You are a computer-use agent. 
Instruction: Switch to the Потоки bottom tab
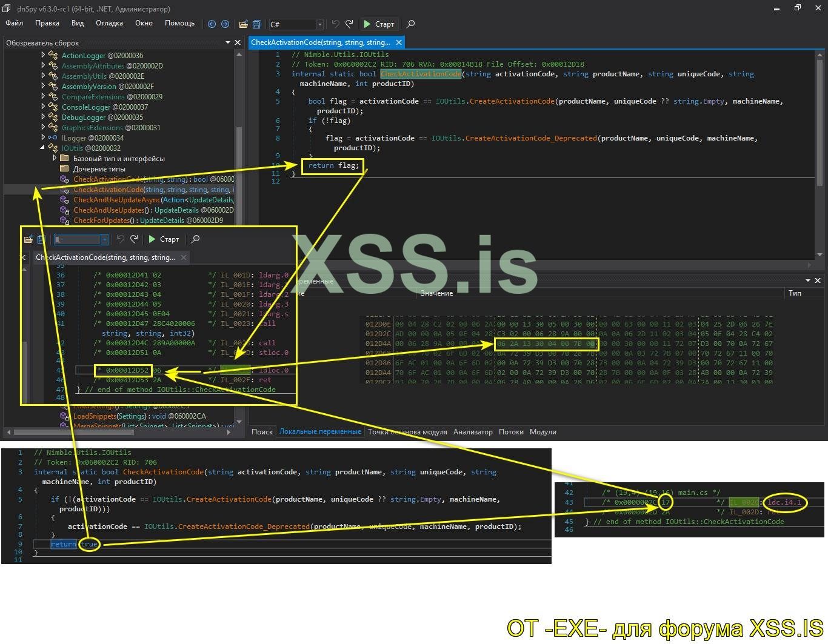click(x=511, y=432)
